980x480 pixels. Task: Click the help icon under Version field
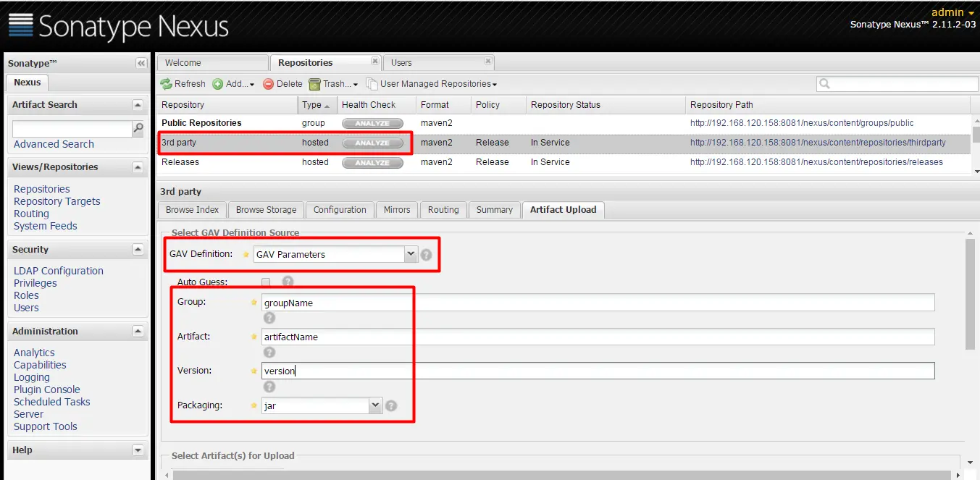(269, 387)
